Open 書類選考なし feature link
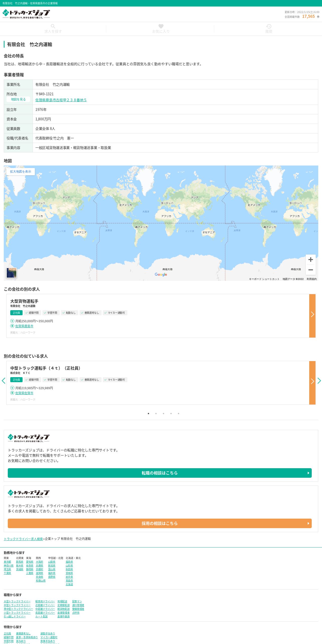 pyautogui.click(x=23, y=634)
